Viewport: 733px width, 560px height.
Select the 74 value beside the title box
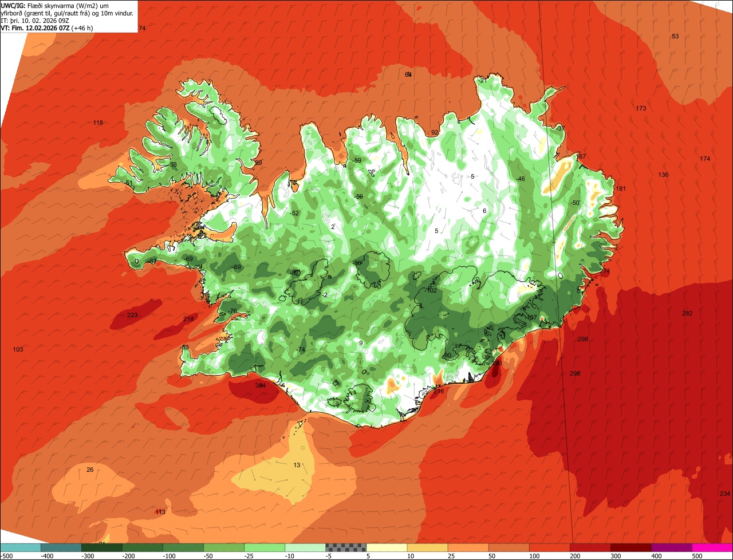[142, 28]
